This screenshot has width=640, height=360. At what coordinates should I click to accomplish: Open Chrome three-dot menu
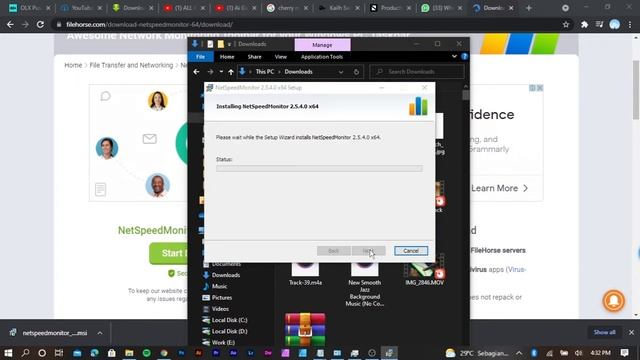[x=630, y=24]
